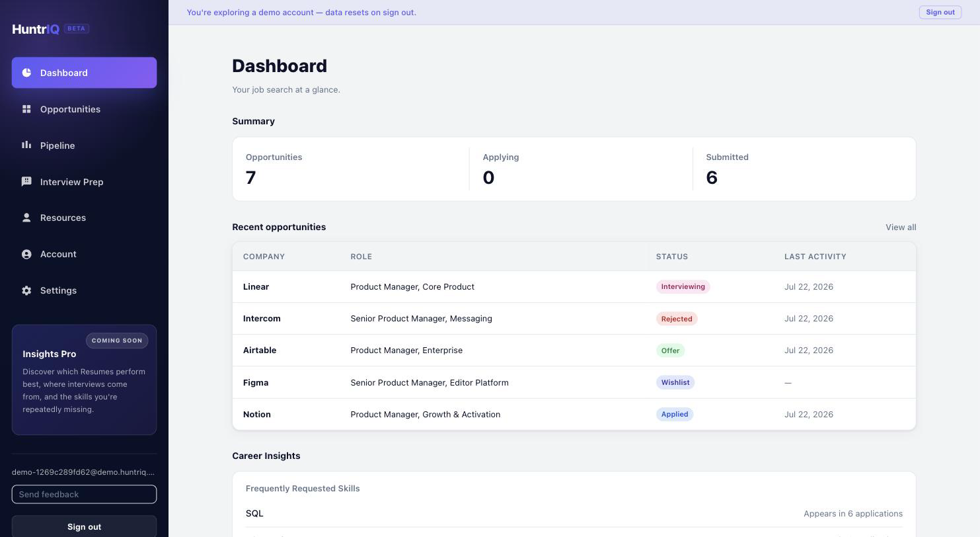Navigate to Interview Prep

(84, 182)
